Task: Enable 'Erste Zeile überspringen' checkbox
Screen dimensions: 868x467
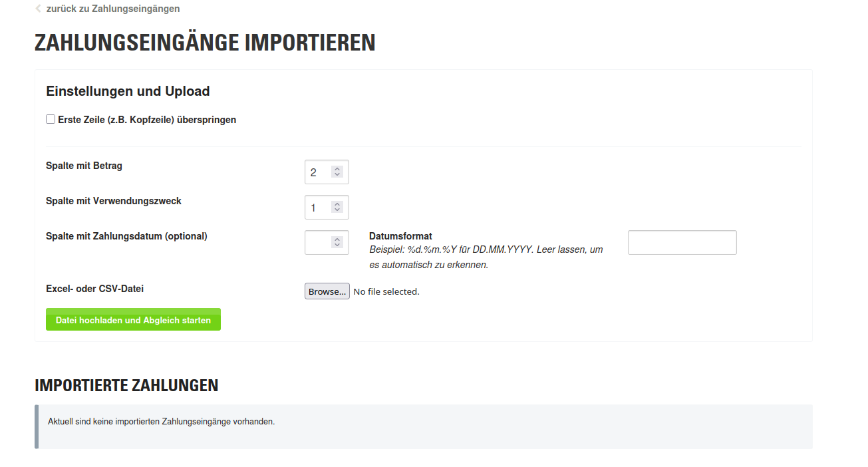Action: point(51,119)
